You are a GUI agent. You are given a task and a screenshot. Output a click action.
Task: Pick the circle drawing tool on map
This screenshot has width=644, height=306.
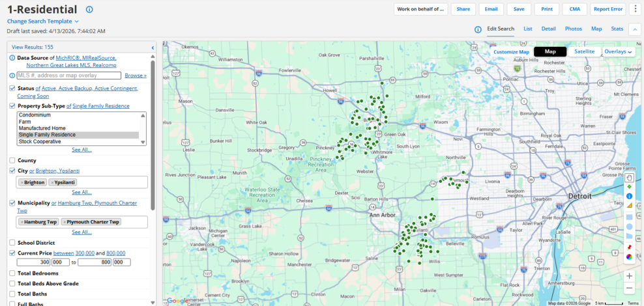(629, 227)
